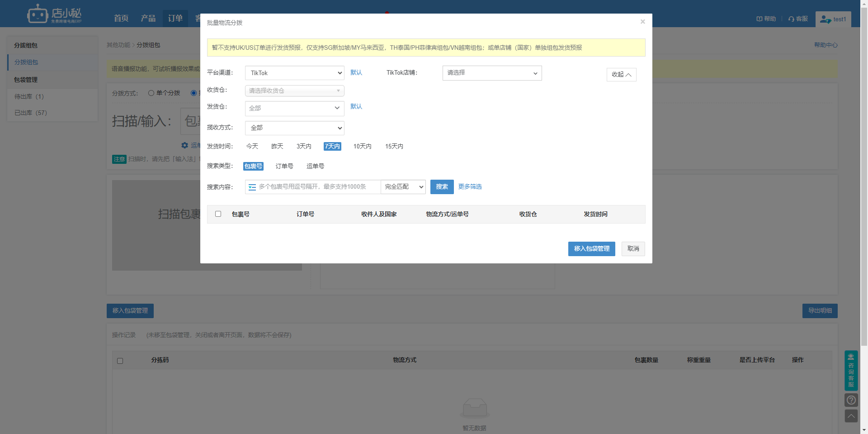This screenshot has height=434, width=868.
Task: Click the blue 搜索 button
Action: [x=442, y=187]
